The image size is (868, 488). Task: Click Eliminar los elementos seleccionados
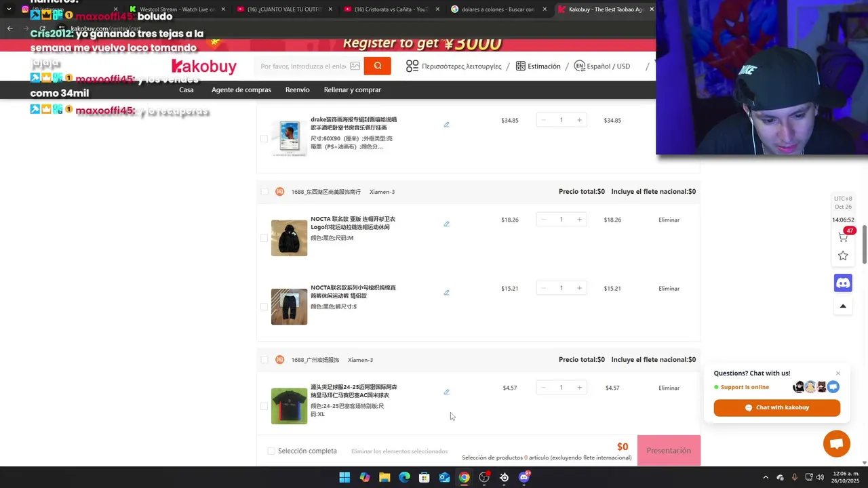point(399,451)
